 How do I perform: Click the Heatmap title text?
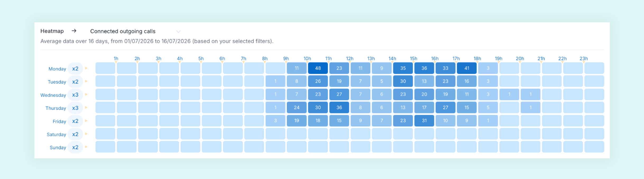(52, 31)
